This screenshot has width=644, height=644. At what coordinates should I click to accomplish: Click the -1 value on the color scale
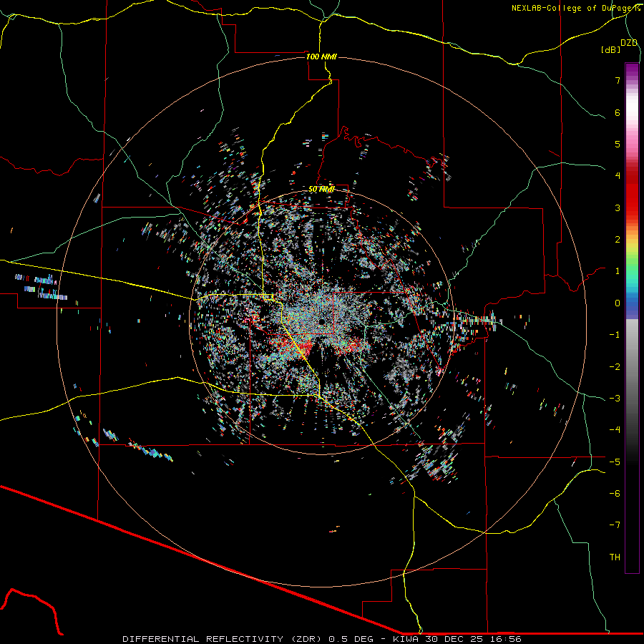pyautogui.click(x=615, y=335)
